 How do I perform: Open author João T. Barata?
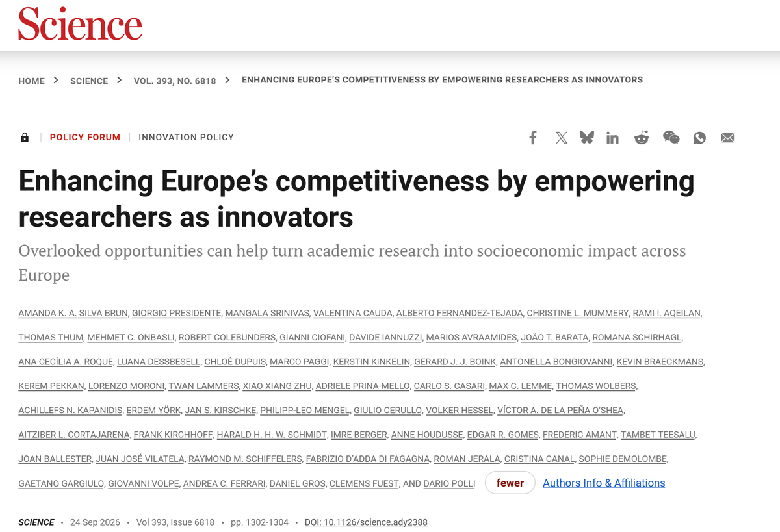click(x=554, y=337)
